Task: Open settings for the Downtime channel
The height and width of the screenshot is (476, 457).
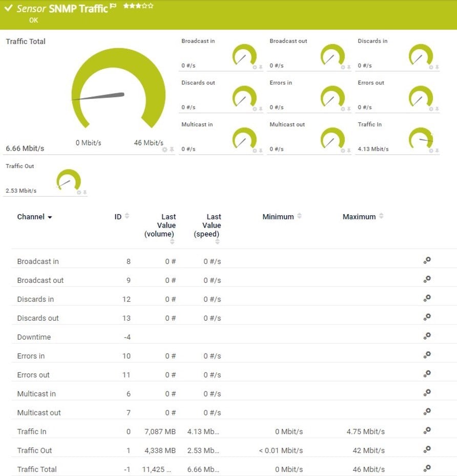Action: (427, 336)
